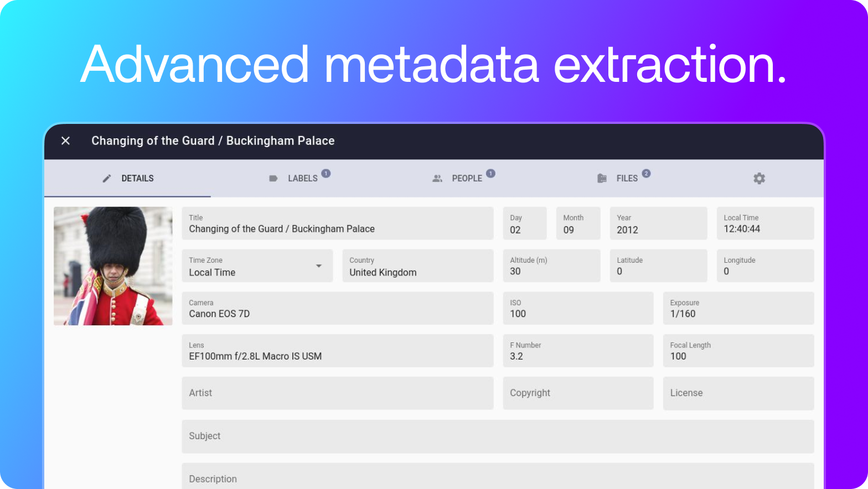The height and width of the screenshot is (489, 868).
Task: Click the pencil icon on Details tab
Action: point(107,178)
